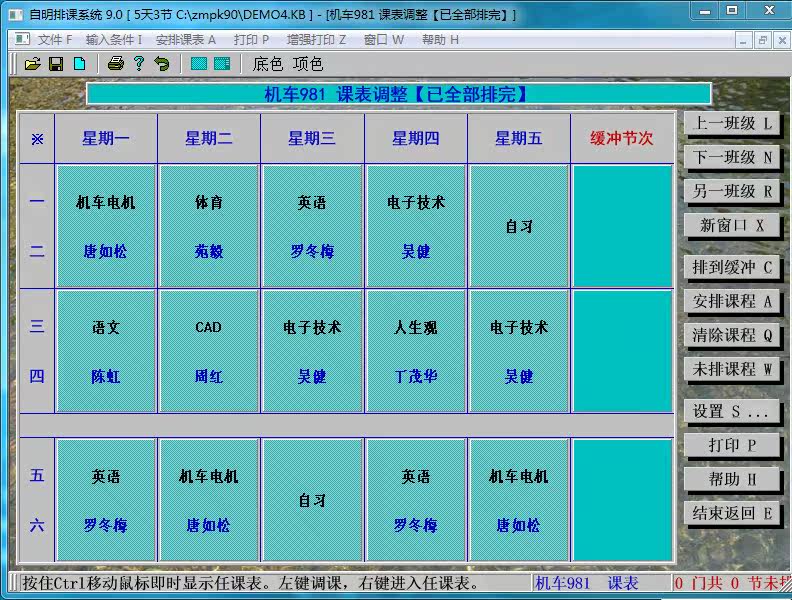Select Thursday 人生观 丁茂华 cell

point(416,351)
